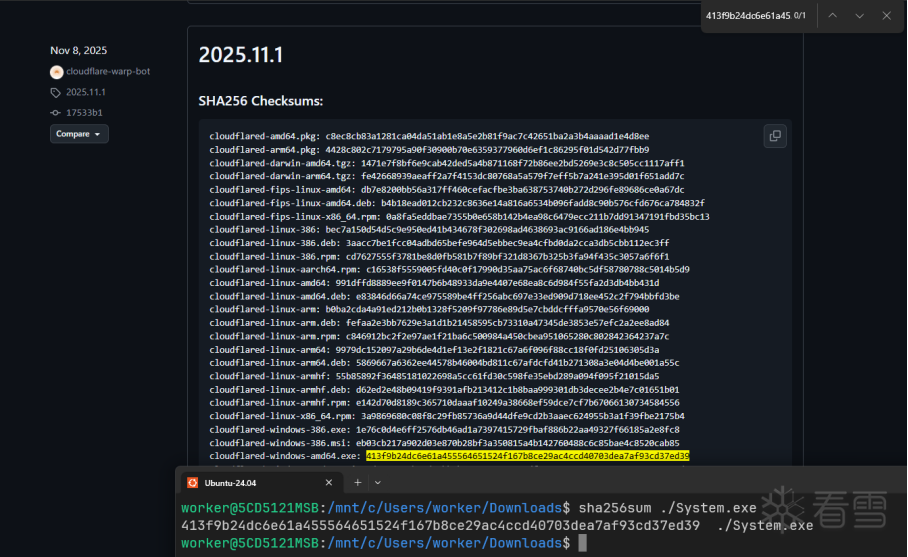Click cloudflared-linux-armhf.deb checksum line
This screenshot has height=557, width=908.
coord(444,390)
